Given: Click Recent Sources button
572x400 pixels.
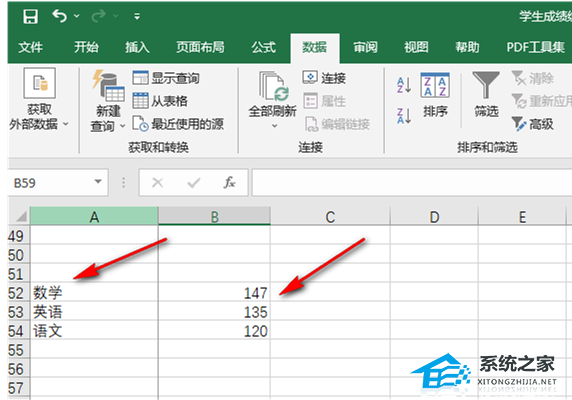Looking at the screenshot, I should tap(178, 124).
